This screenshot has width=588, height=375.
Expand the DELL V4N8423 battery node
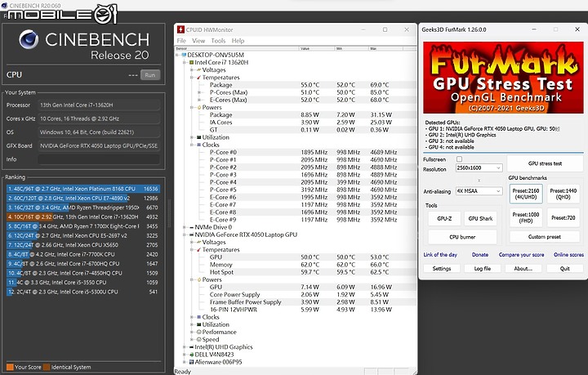pos(185,355)
